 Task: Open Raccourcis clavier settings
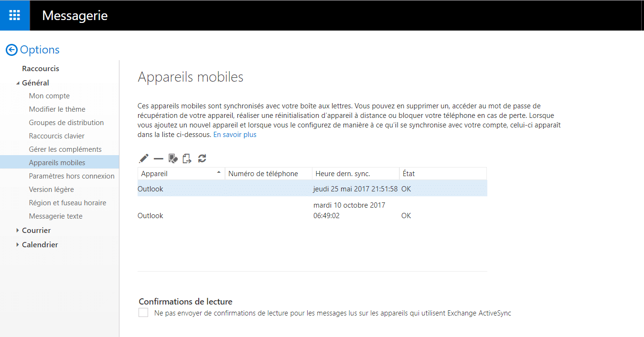(57, 136)
